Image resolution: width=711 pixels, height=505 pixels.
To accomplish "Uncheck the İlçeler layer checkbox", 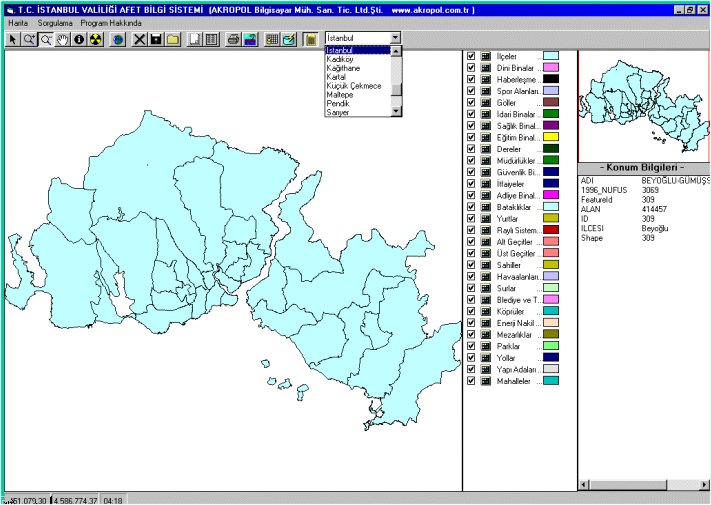I will [470, 56].
